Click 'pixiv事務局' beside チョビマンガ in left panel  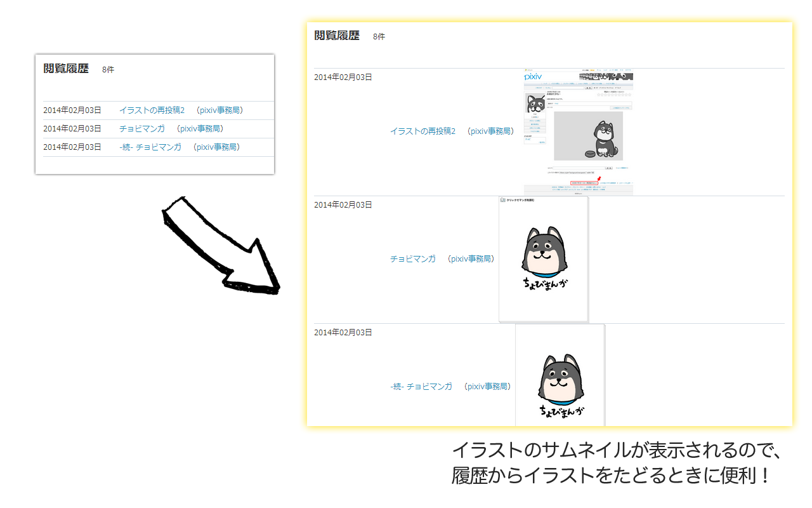tap(200, 128)
